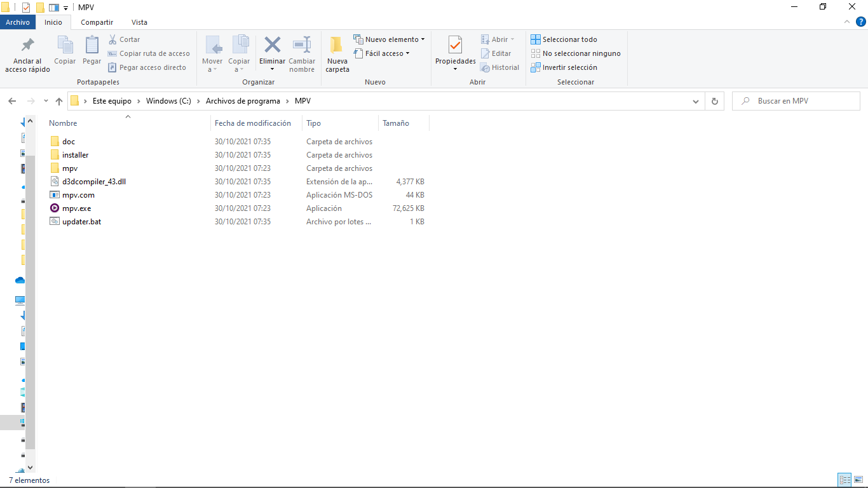This screenshot has width=868, height=488.
Task: Open the address bar history dropdown
Action: point(695,100)
